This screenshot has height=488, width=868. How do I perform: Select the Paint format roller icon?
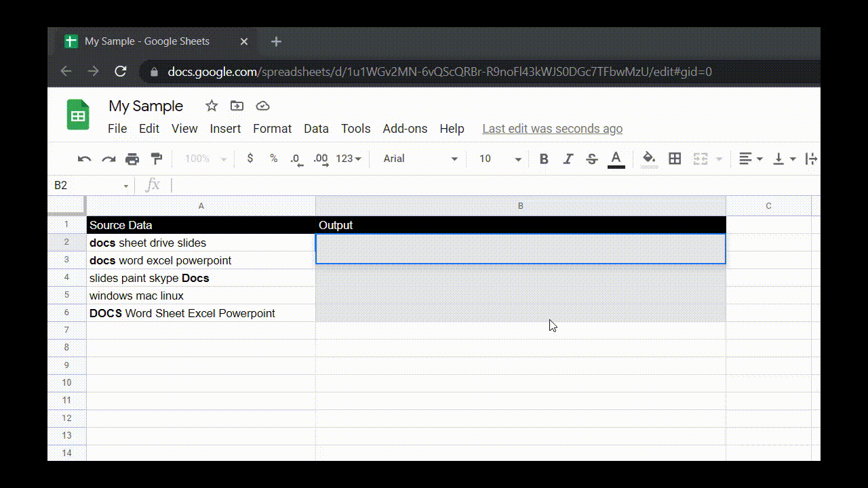click(x=157, y=159)
